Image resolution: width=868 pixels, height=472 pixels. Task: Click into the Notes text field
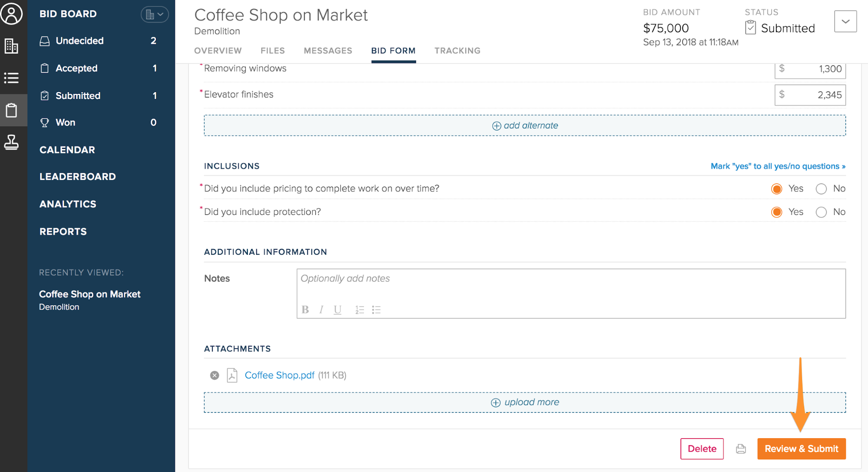click(x=571, y=284)
